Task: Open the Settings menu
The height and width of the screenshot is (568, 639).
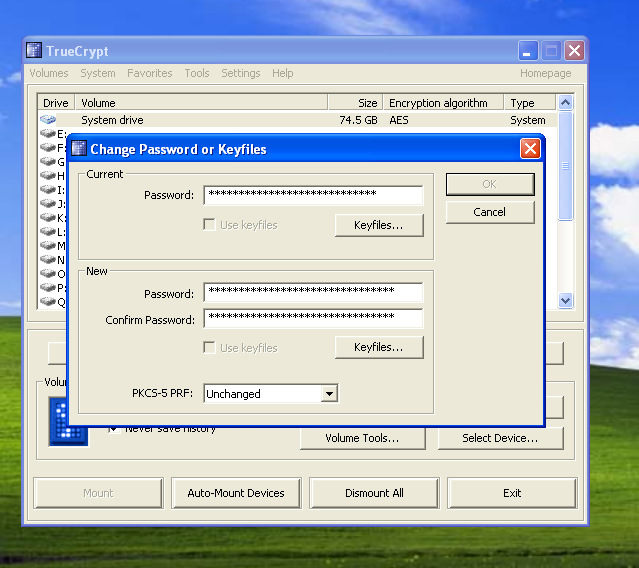Action: click(241, 73)
